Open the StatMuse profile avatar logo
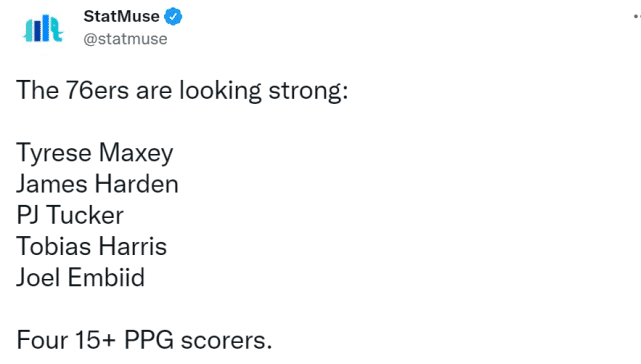This screenshot has width=641, height=364. point(43,29)
